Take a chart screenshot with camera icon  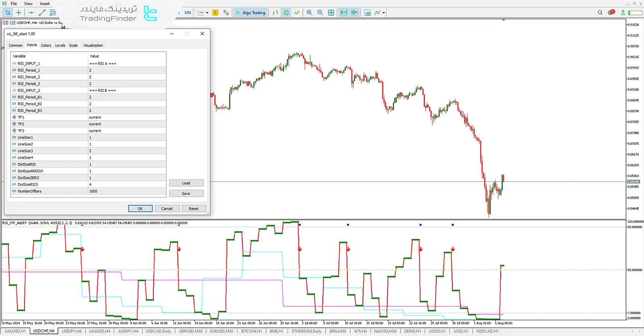pyautogui.click(x=367, y=12)
